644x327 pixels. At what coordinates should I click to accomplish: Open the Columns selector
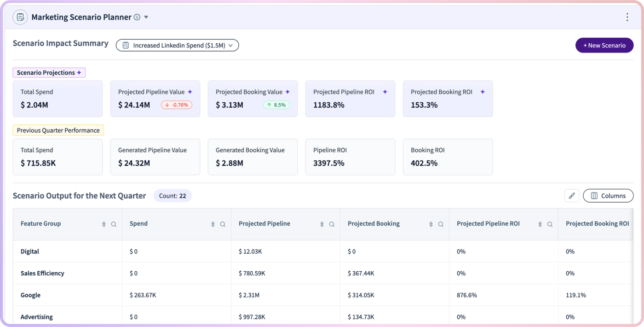pyautogui.click(x=608, y=196)
